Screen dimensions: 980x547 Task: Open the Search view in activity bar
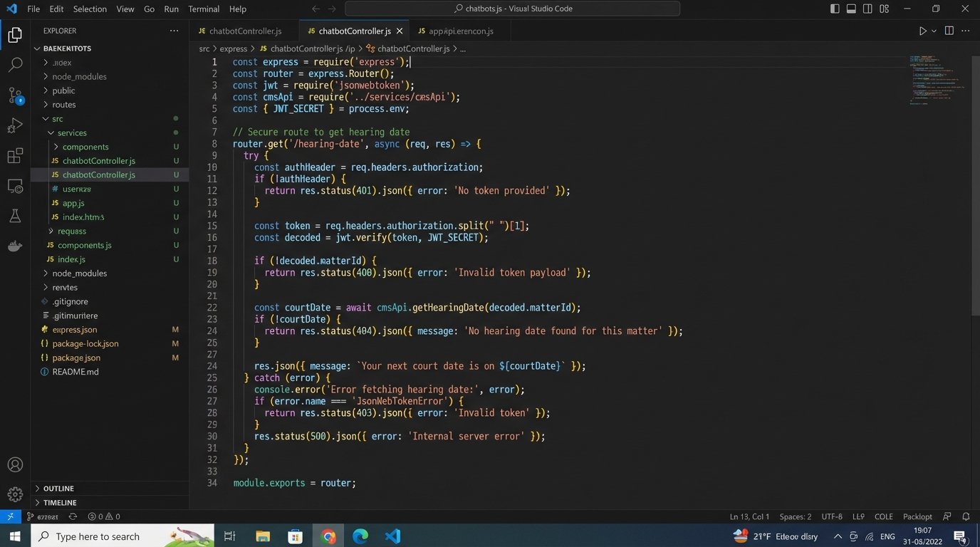click(x=15, y=65)
